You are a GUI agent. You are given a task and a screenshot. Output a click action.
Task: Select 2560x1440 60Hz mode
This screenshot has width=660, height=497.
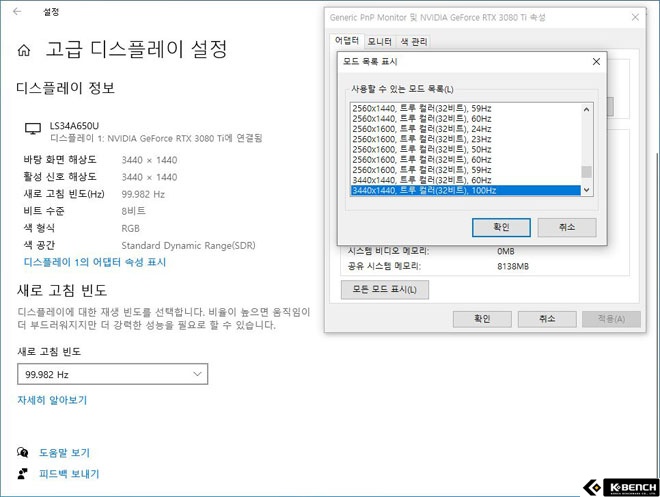[x=466, y=119]
